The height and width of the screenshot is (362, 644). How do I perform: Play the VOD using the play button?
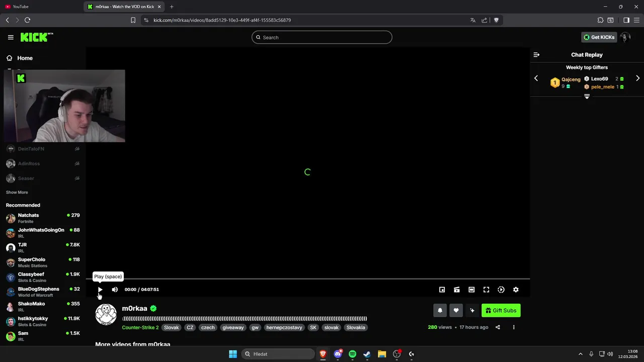click(x=100, y=290)
